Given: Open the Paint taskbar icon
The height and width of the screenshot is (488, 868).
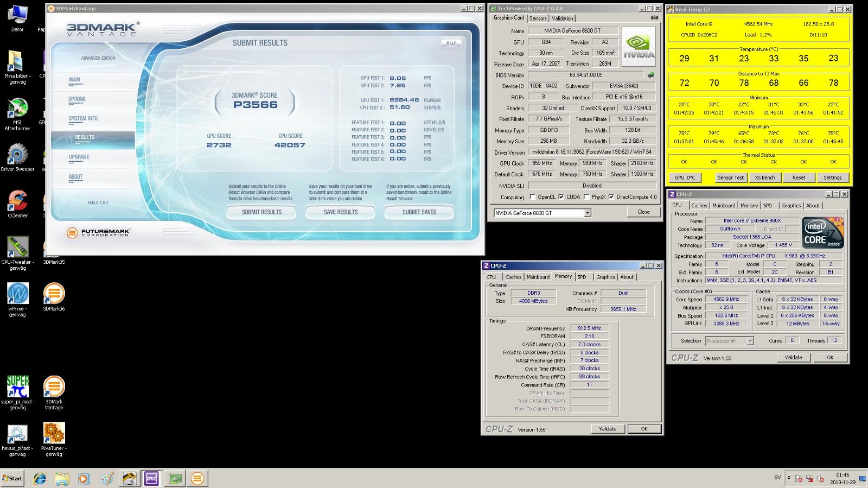Looking at the screenshot, I should (106, 478).
